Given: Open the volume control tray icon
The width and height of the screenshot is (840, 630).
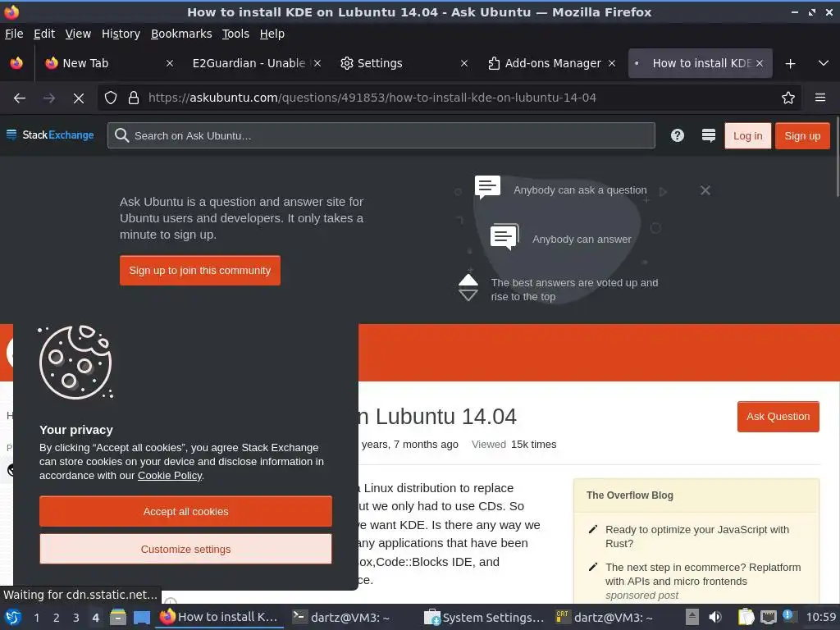Looking at the screenshot, I should [714, 617].
